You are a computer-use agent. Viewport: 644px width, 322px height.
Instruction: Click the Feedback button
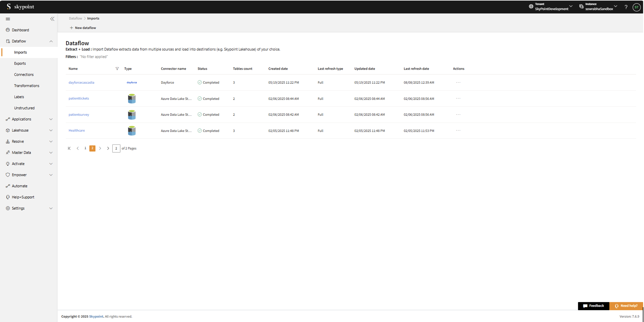pos(593,306)
